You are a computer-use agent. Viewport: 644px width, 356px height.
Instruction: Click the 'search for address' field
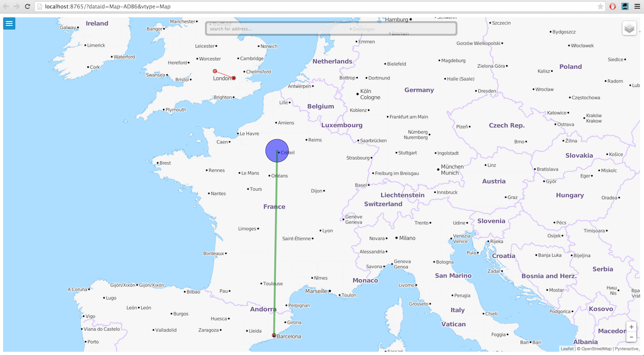330,28
